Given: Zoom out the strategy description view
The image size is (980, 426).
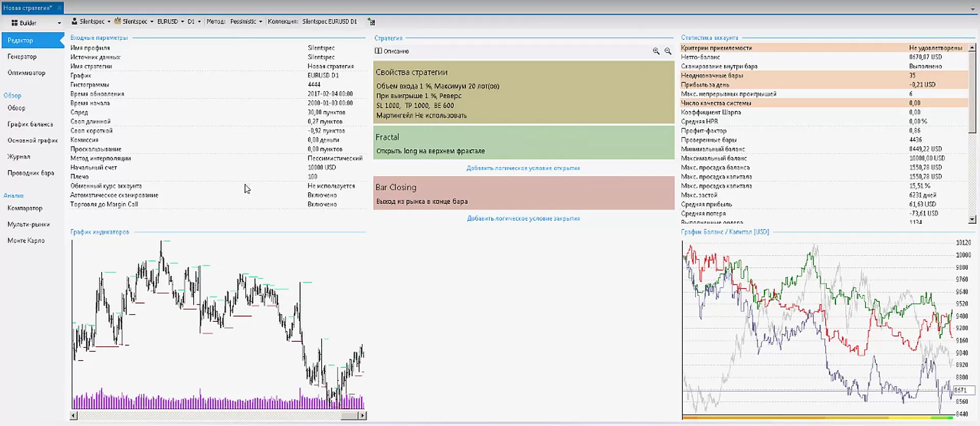Looking at the screenshot, I should coord(667,51).
